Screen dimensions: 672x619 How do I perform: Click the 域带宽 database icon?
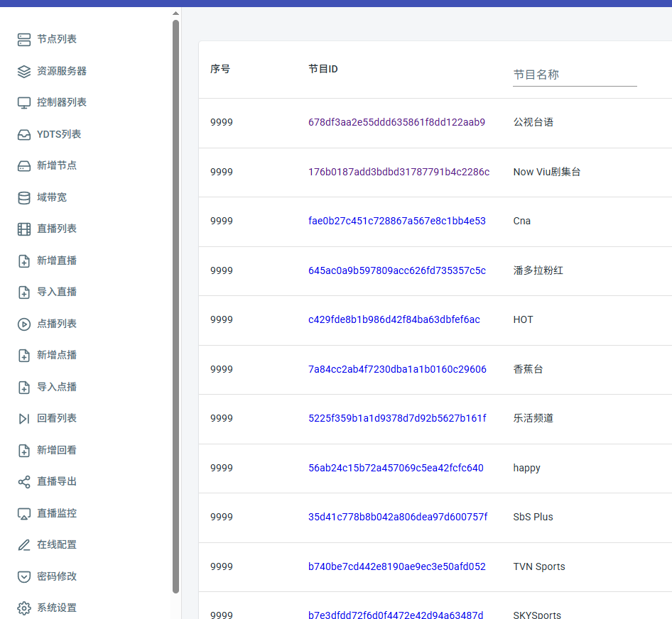tap(24, 197)
